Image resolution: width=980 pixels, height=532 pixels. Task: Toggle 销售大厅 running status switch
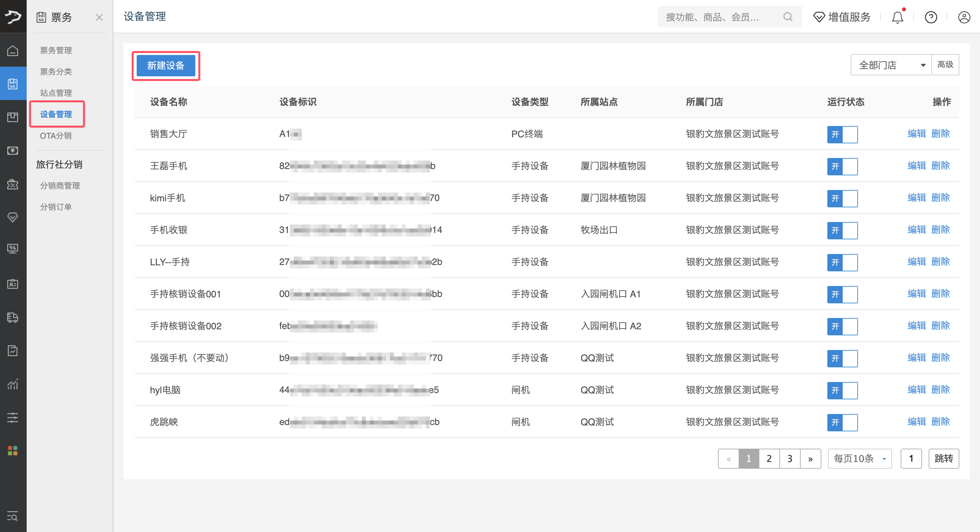[x=842, y=134]
